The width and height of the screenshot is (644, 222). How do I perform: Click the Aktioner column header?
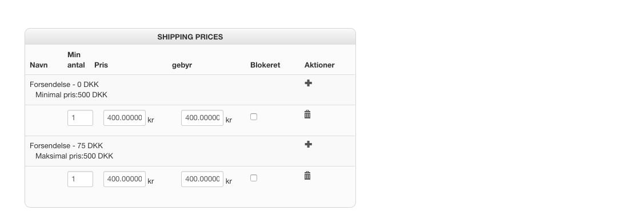click(x=319, y=65)
